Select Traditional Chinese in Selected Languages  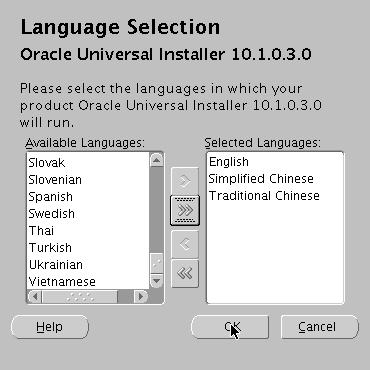pos(275,196)
